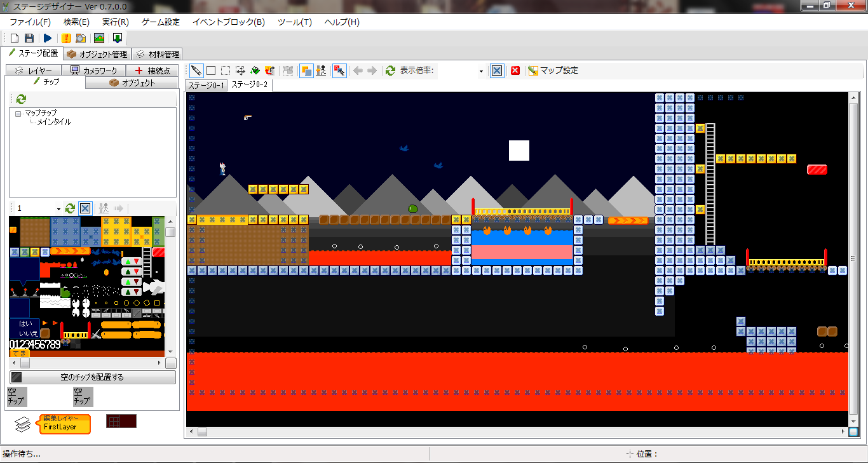Toggle the blue X grid button in map toolbar

click(498, 70)
